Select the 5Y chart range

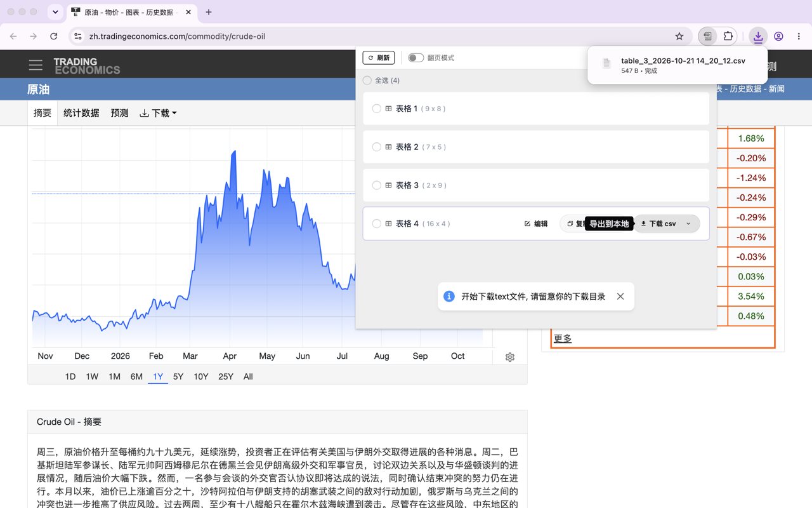coord(178,377)
